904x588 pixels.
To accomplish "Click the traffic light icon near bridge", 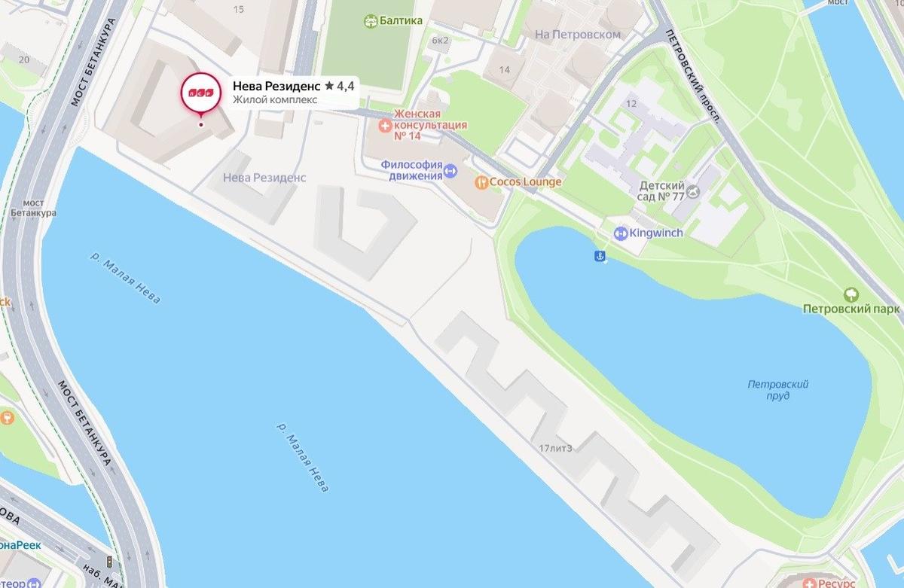I will pyautogui.click(x=108, y=562).
